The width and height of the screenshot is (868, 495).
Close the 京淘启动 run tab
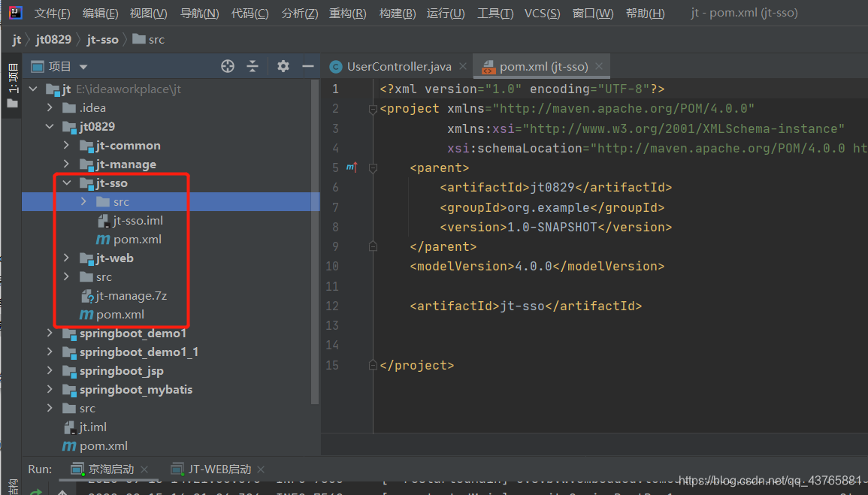point(144,469)
